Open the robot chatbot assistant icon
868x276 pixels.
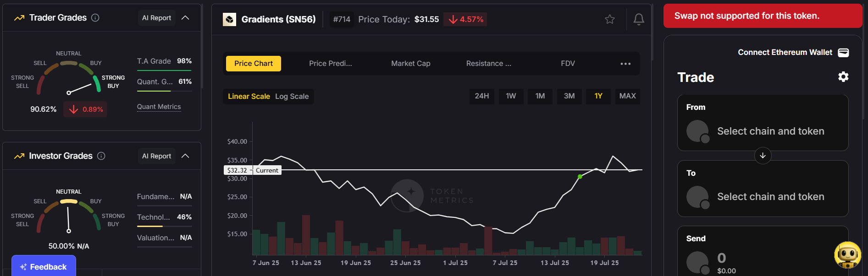click(x=847, y=255)
